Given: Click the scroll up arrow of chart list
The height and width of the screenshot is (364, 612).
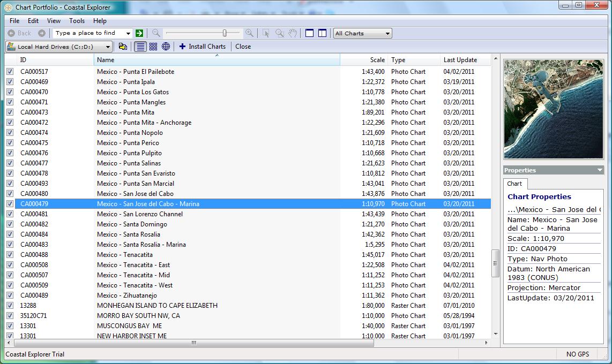Looking at the screenshot, I should pyautogui.click(x=496, y=59).
